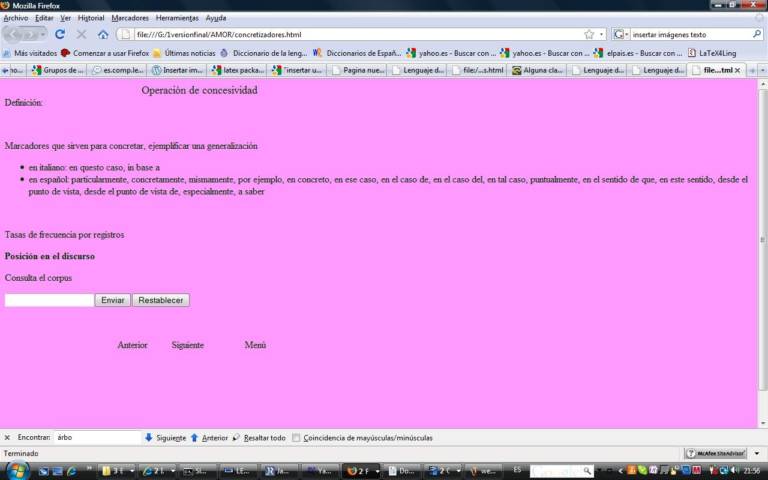Click the bookmark star in address bar

589,34
